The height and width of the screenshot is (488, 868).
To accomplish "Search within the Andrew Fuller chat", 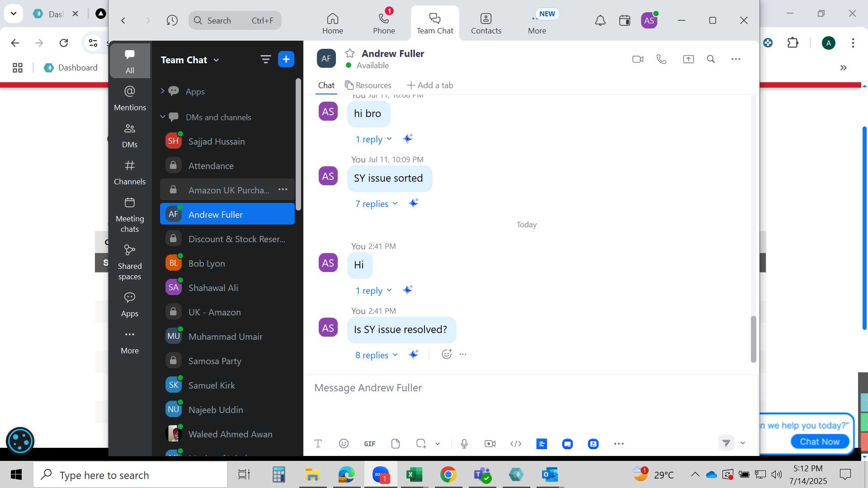I will coord(711,59).
